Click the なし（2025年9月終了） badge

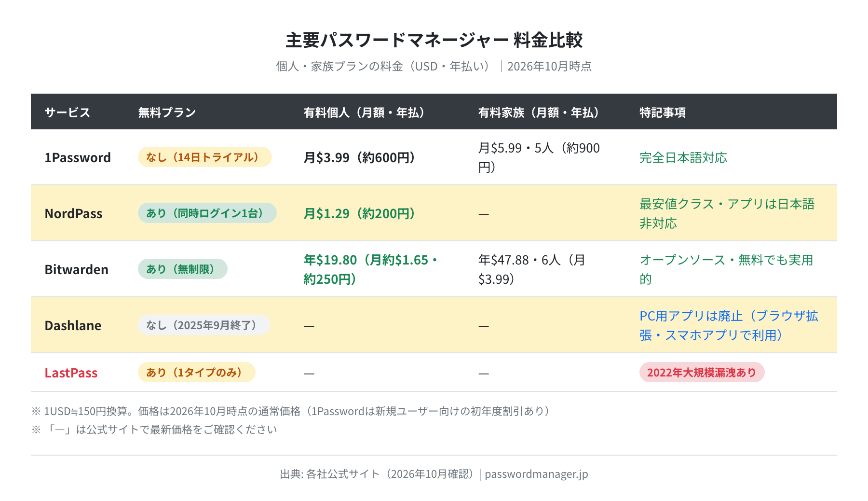point(204,325)
